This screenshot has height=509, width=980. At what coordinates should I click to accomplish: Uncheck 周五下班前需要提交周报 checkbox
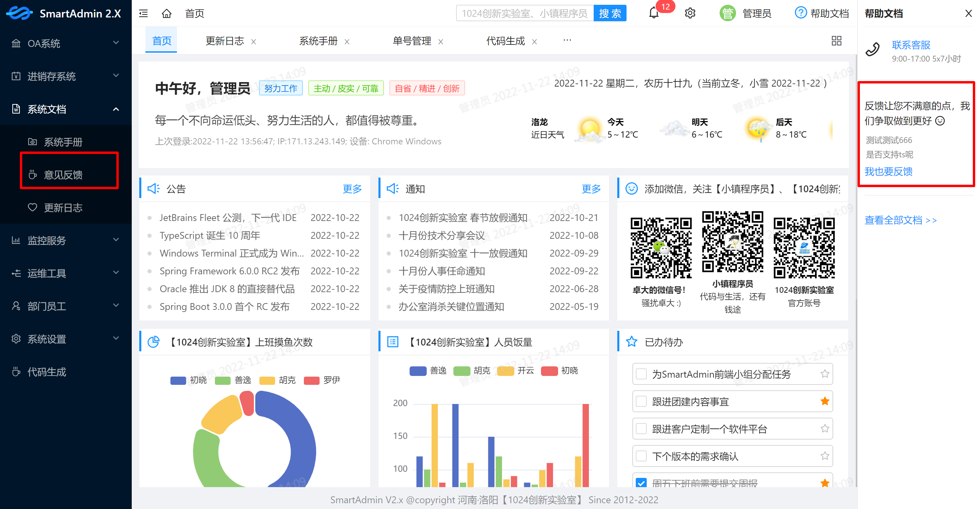(x=641, y=483)
